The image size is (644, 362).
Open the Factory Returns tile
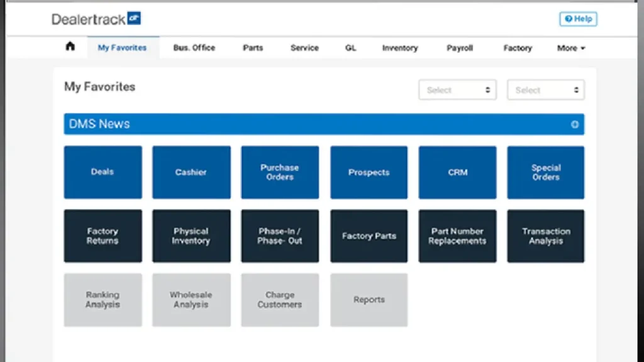point(103,236)
